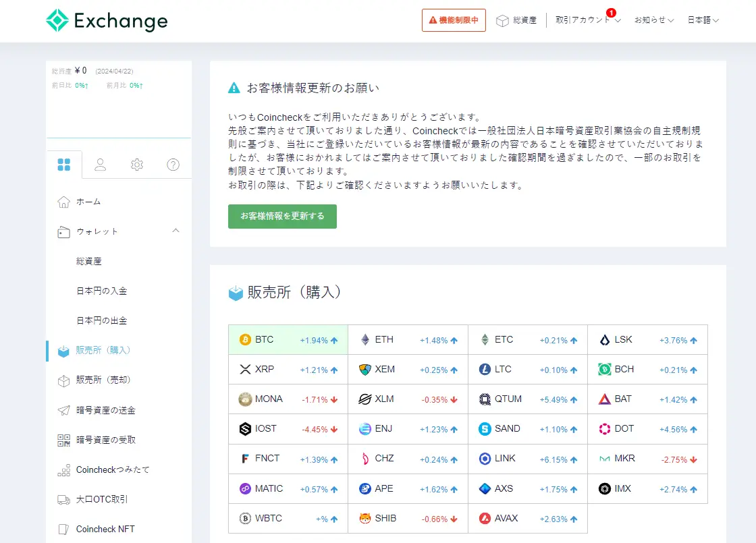Screen dimensions: 756x543
Task: Select 販売所（購入） in the sidebar
Action: 103,350
